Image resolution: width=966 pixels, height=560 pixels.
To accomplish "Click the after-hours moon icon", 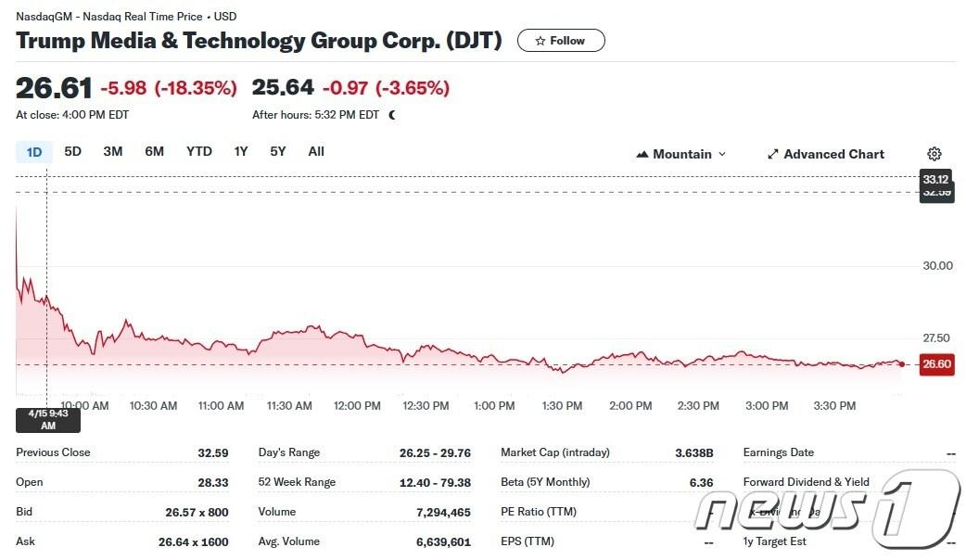I will 392,115.
